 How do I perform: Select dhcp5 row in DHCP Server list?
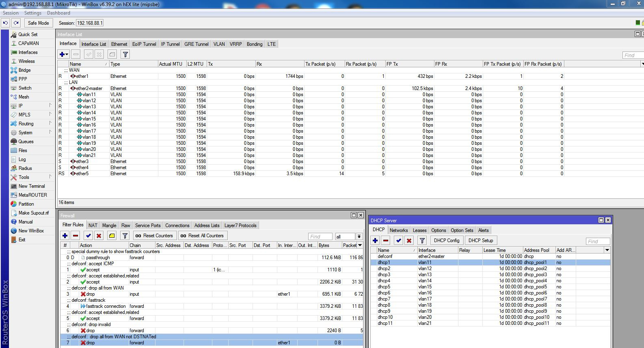[490, 287]
